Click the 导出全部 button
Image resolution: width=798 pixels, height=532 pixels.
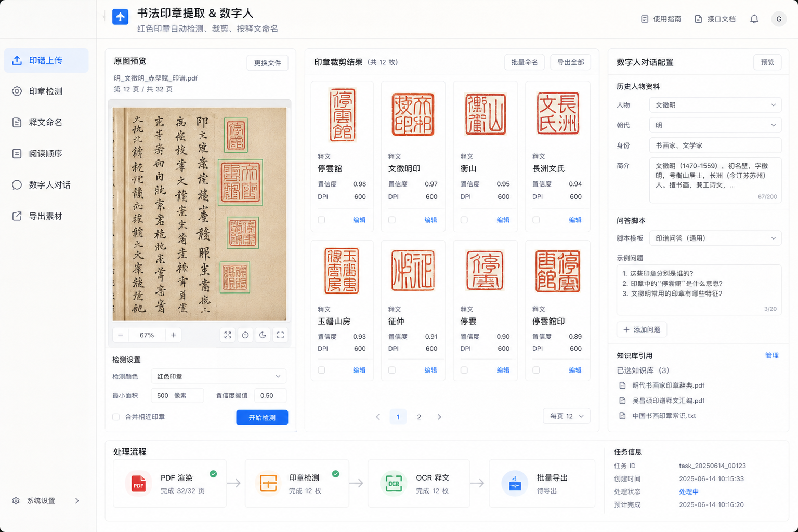(570, 62)
